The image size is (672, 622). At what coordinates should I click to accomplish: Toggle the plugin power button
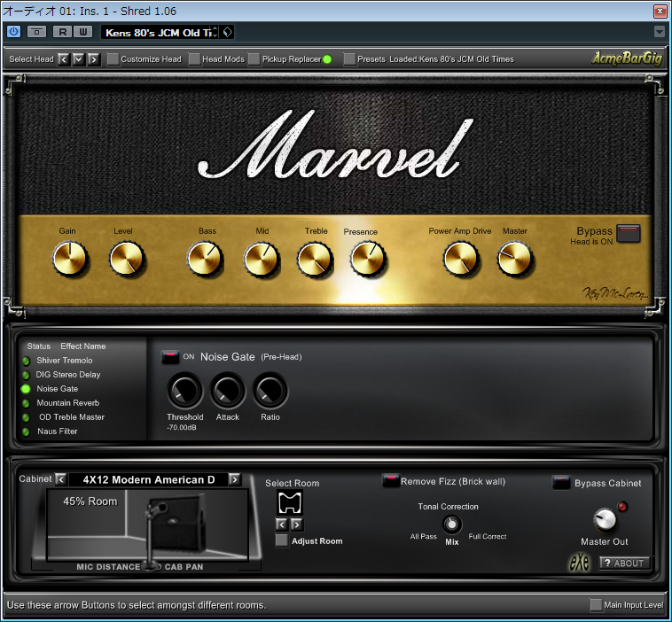(x=13, y=32)
